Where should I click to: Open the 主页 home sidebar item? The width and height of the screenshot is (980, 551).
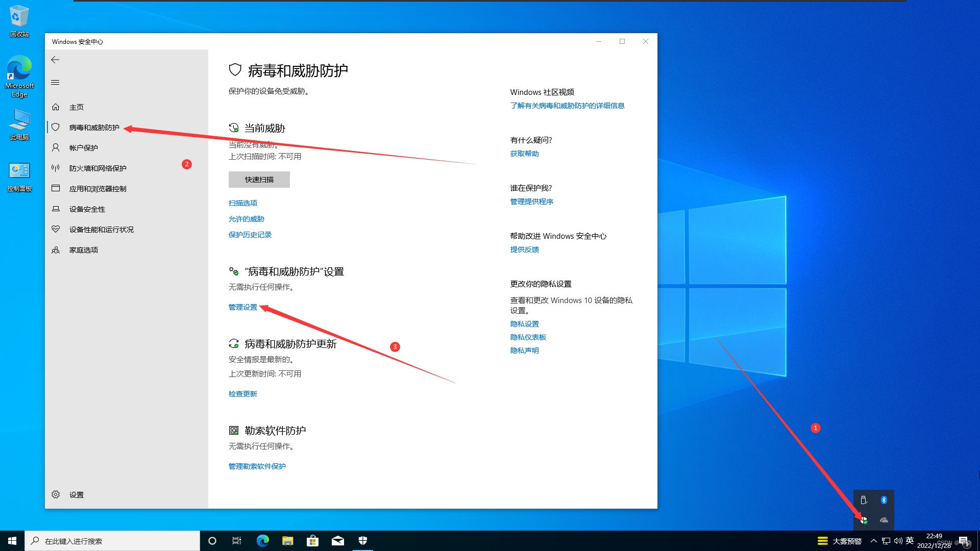(x=77, y=107)
